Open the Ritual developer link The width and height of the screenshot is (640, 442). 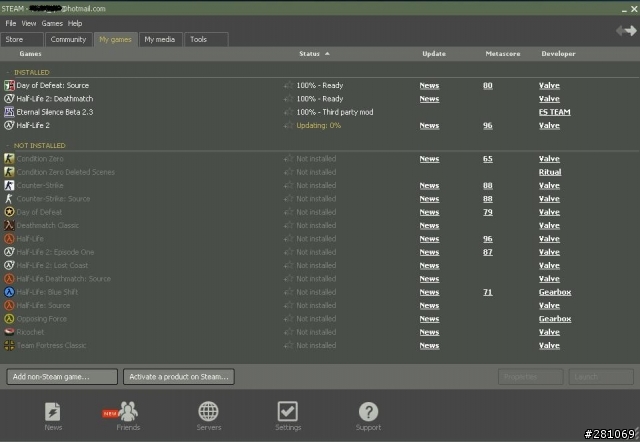pyautogui.click(x=550, y=172)
